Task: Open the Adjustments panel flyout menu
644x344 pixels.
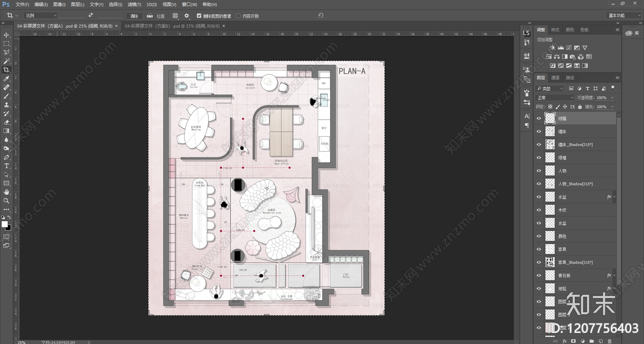Action: pyautogui.click(x=617, y=30)
